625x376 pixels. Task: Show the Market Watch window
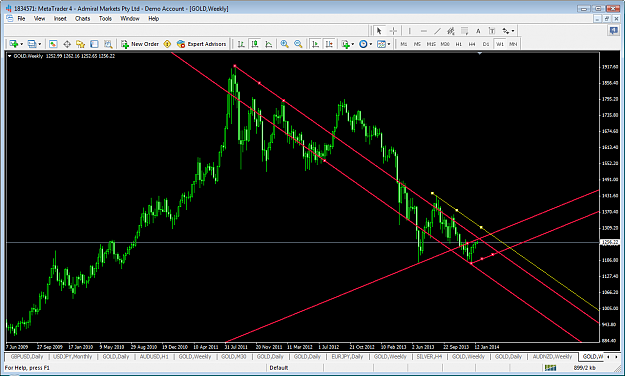pos(53,44)
